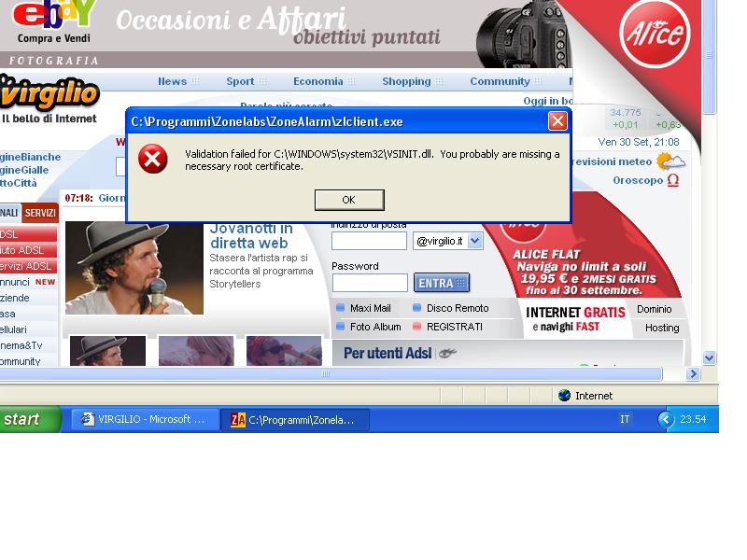
Task: Click the blue bullet beside Disco Remoto
Action: coord(416,308)
